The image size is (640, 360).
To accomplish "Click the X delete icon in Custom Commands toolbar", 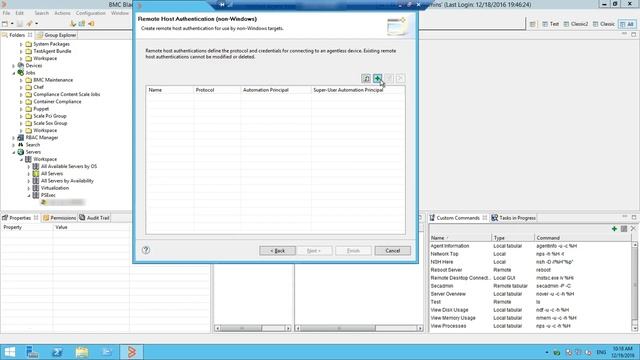I will (x=633, y=229).
